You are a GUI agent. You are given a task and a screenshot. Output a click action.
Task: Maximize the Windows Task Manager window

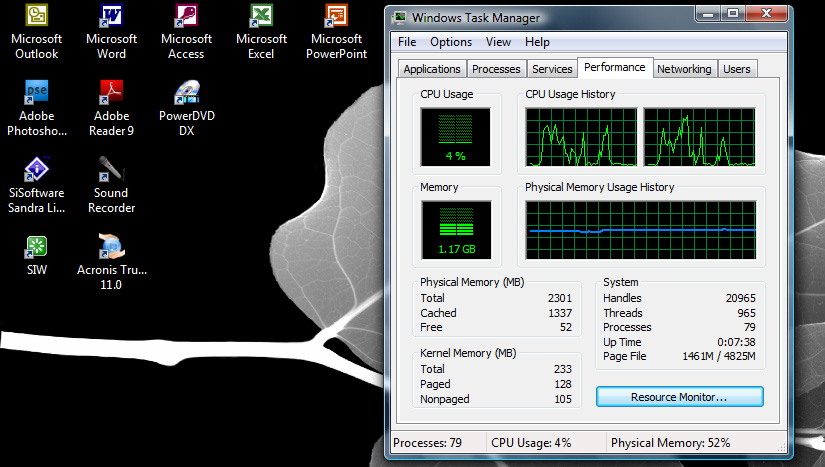[732, 13]
